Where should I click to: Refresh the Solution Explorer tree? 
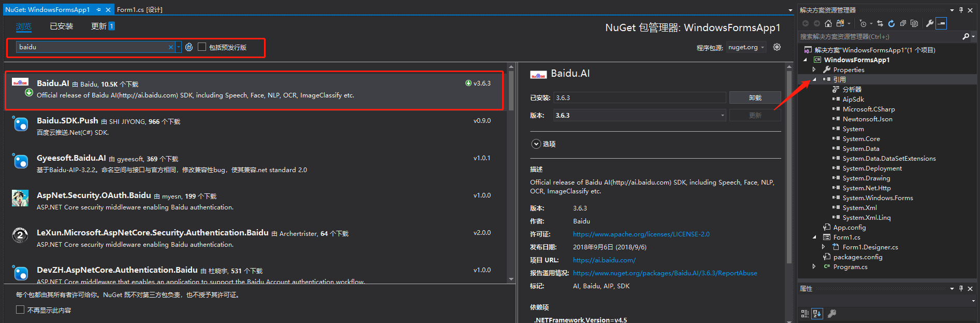coord(891,23)
